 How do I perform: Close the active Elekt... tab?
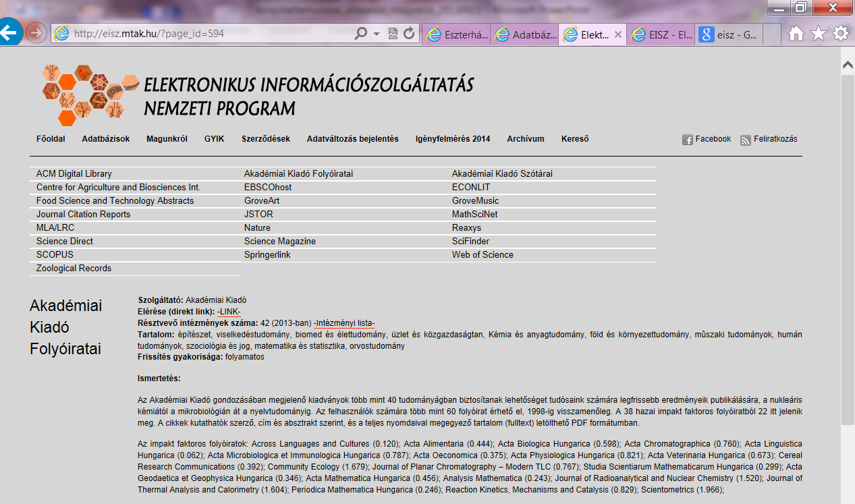coord(617,34)
